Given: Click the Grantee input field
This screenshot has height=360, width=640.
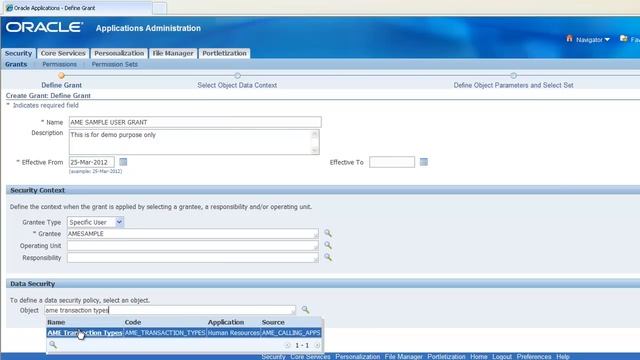Looking at the screenshot, I should [x=193, y=233].
